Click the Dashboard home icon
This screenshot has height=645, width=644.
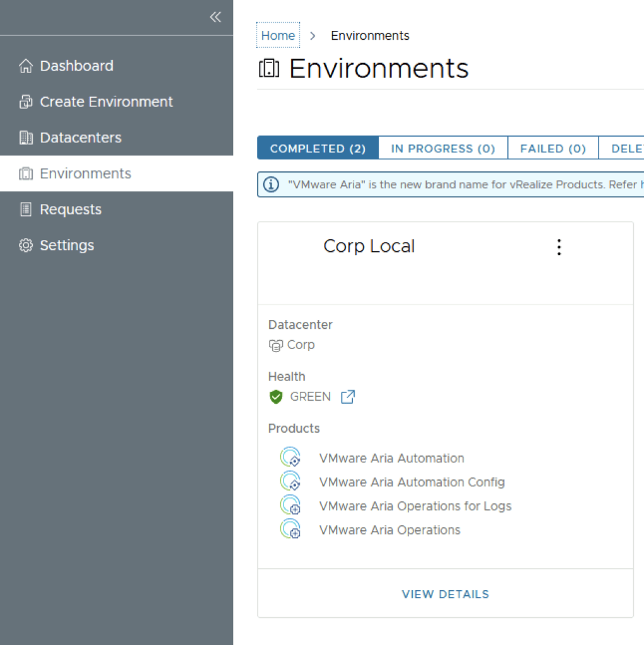pyautogui.click(x=25, y=66)
